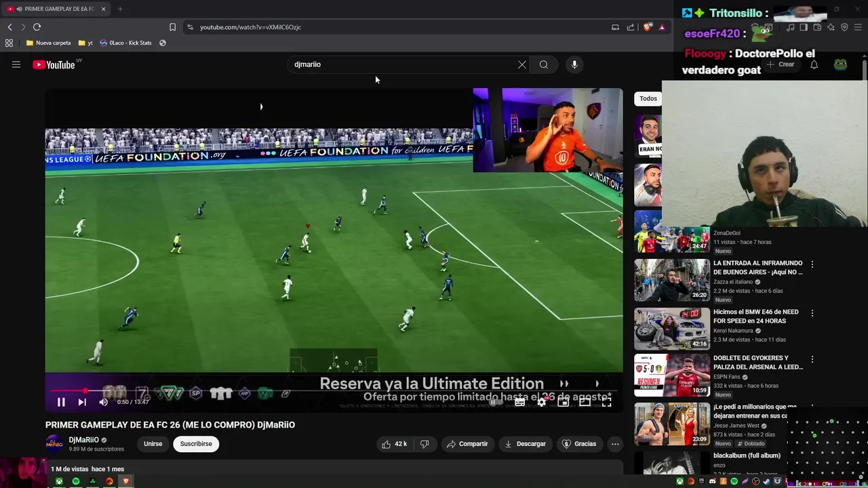Open Brave Rewards triangle icon

(662, 27)
